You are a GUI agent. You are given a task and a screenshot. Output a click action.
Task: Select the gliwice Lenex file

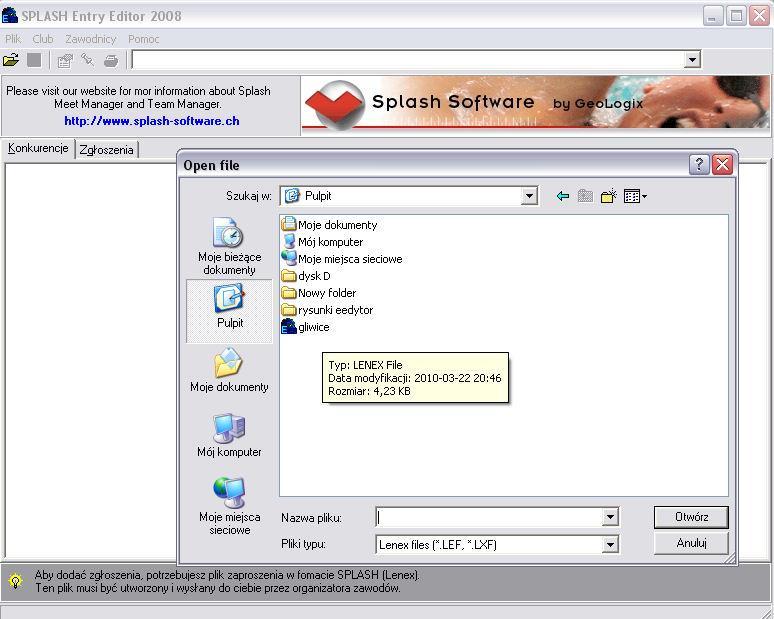pyautogui.click(x=305, y=327)
